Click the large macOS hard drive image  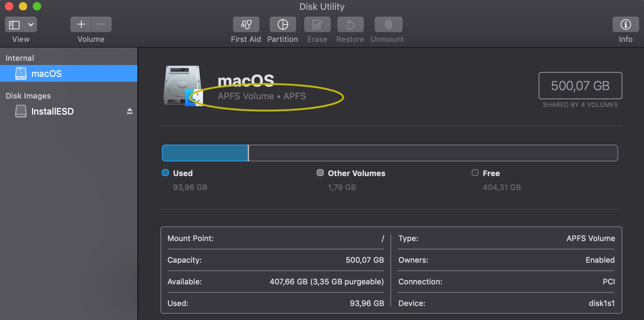(x=183, y=86)
